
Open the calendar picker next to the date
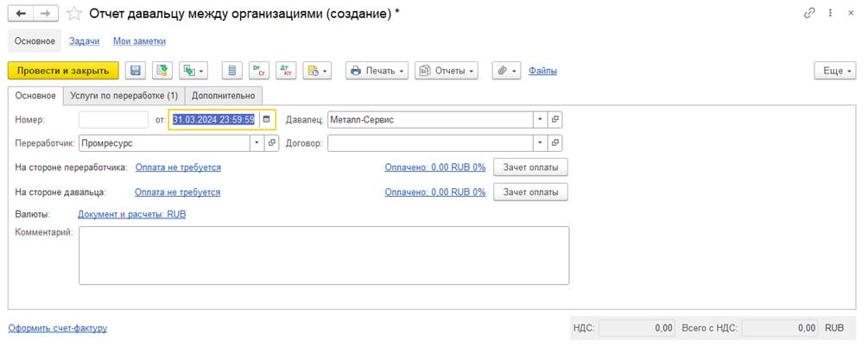click(x=267, y=120)
